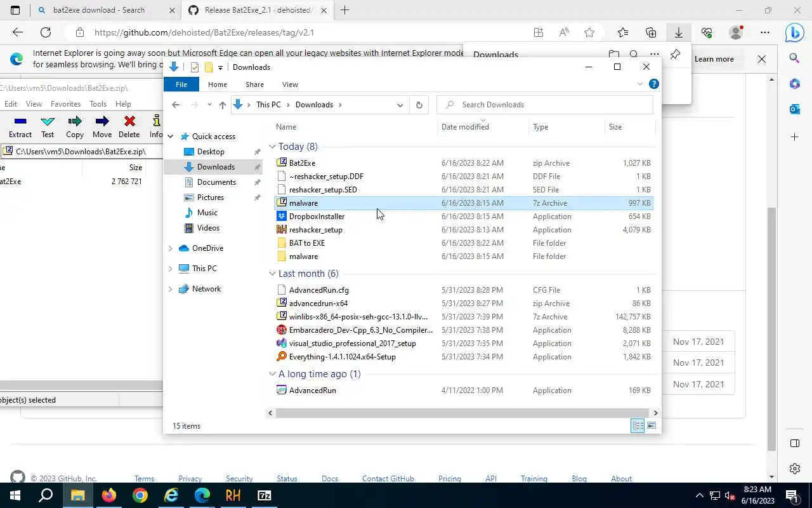The image size is (812, 508).
Task: Open GitHub Pricing footer link
Action: [449, 479]
